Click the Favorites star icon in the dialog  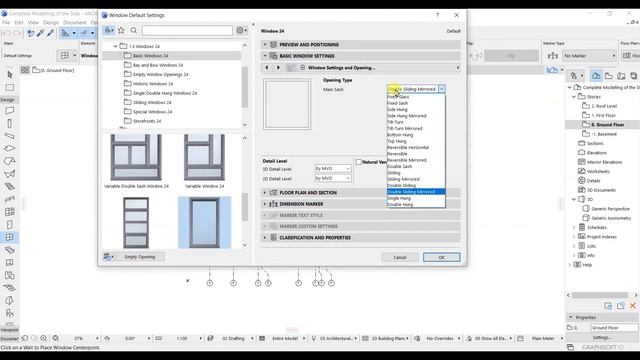point(121,30)
